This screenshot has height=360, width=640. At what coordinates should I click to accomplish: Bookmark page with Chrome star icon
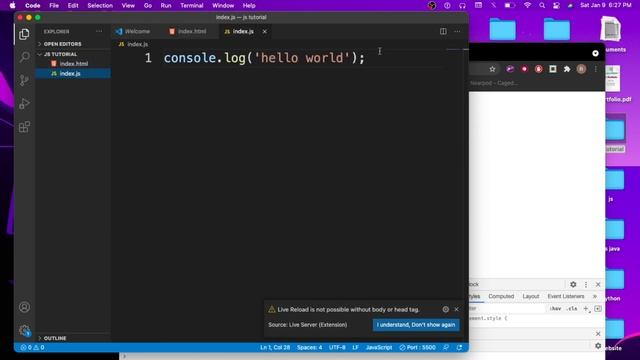click(x=492, y=69)
